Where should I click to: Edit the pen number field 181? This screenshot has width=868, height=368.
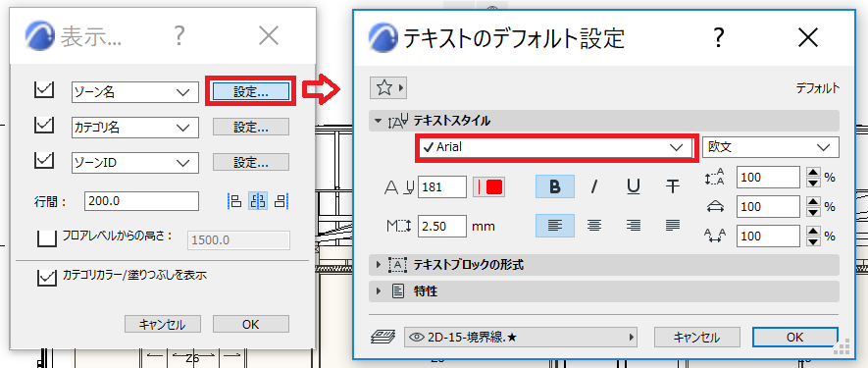(x=442, y=187)
